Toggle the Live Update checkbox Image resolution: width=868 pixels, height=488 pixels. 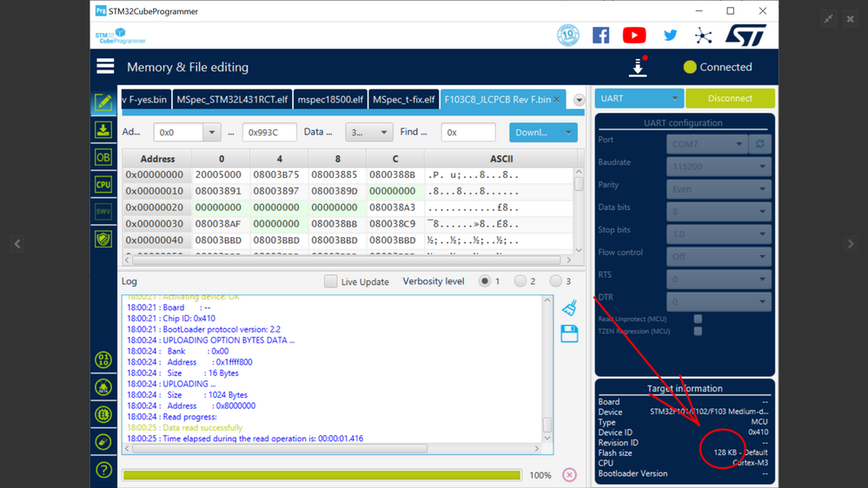[330, 281]
